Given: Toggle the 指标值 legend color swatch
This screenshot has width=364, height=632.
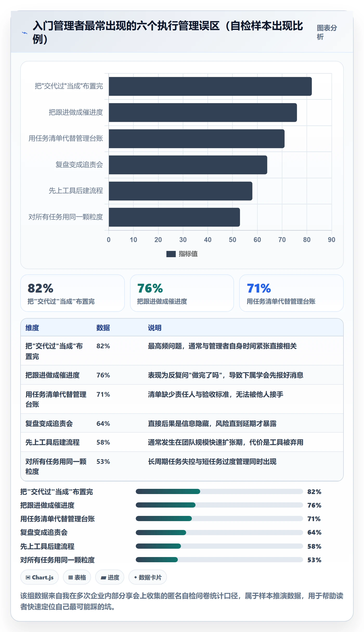Looking at the screenshot, I should (171, 254).
